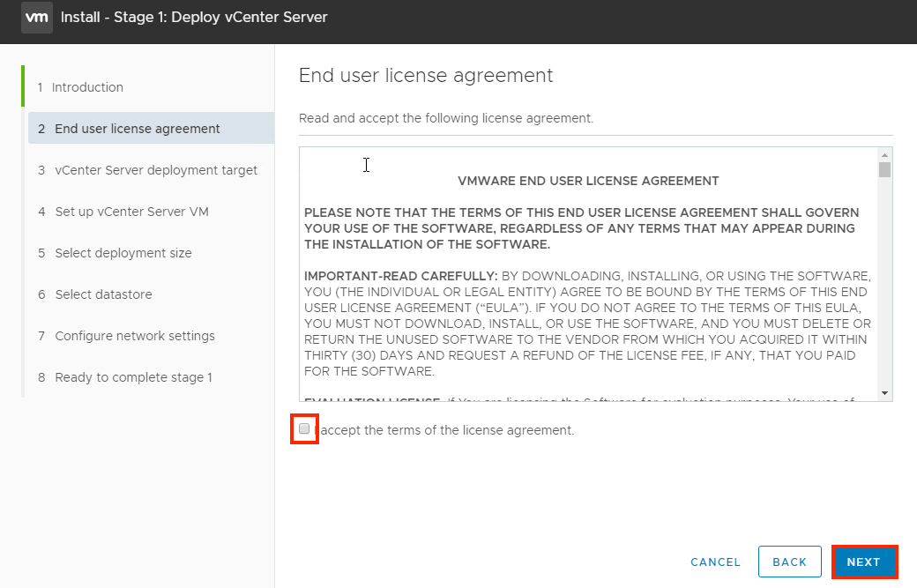Click the Install - Stage 1 title bar text
Screen dimensions: 917x588
pyautogui.click(x=193, y=17)
